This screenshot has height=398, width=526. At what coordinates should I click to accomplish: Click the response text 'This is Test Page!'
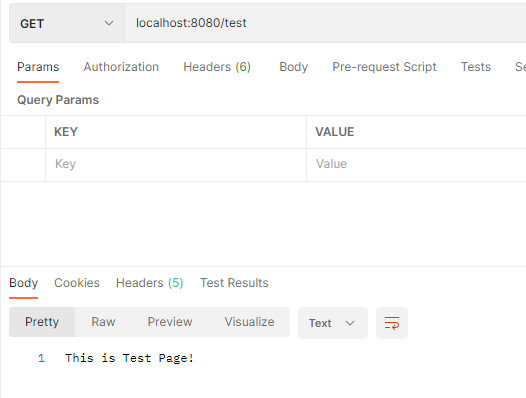coord(129,358)
